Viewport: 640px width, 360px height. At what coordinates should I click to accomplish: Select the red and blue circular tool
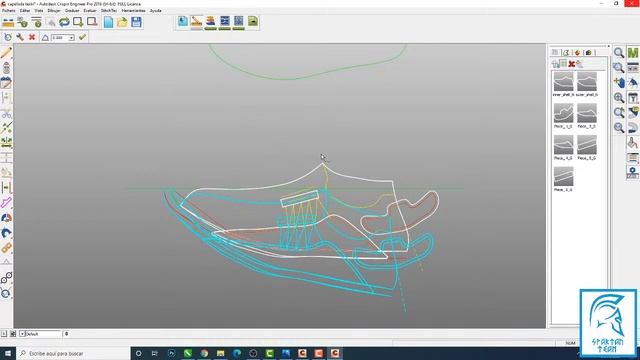(6, 218)
